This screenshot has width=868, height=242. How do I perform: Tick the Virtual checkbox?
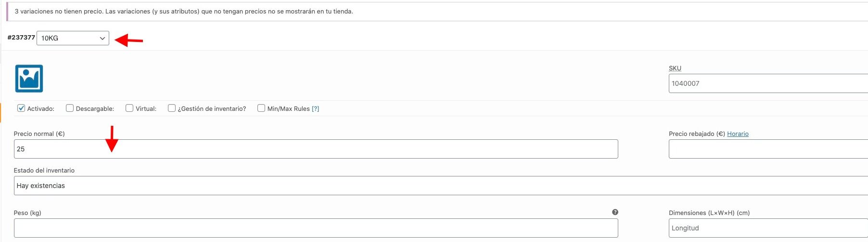129,108
